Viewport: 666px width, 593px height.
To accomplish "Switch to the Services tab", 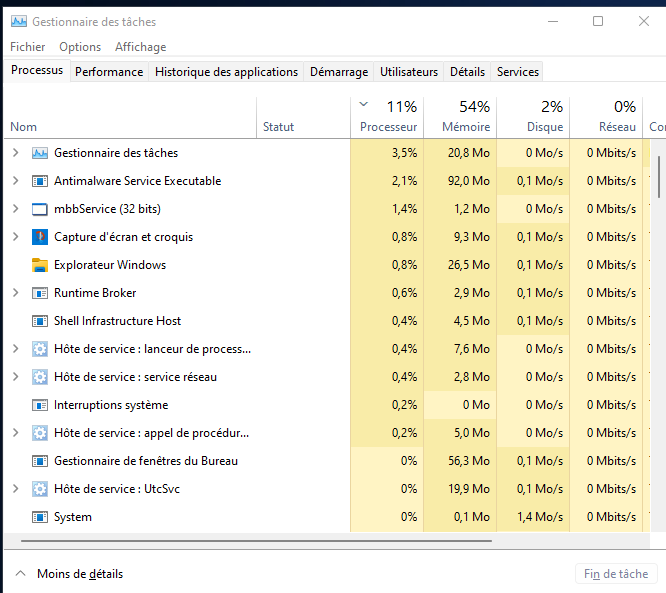I will click(518, 72).
